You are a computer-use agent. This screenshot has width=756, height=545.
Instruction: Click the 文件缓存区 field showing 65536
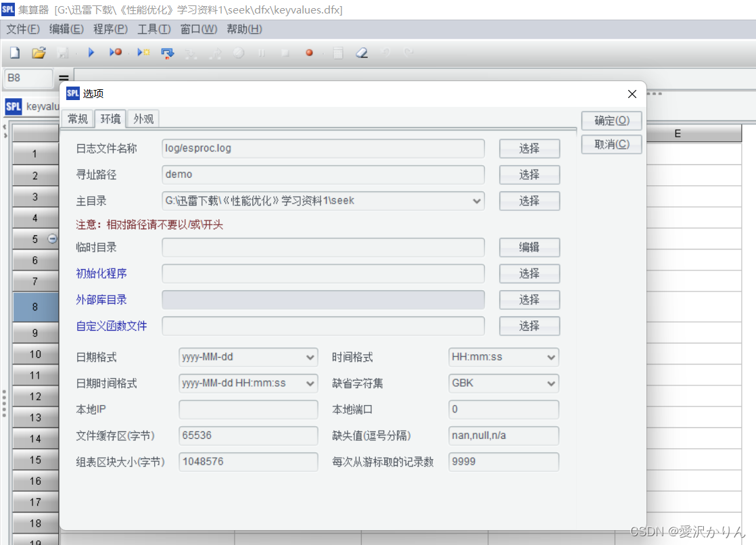click(248, 435)
